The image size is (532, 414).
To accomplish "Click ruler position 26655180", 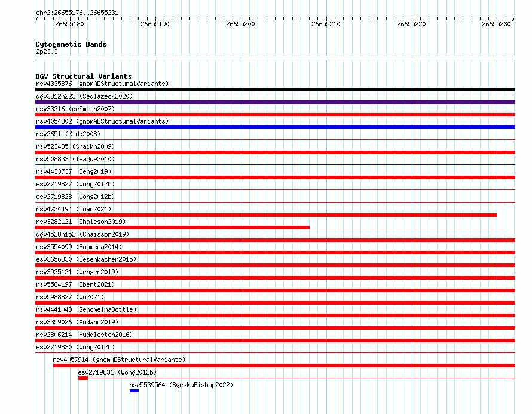I will [69, 24].
